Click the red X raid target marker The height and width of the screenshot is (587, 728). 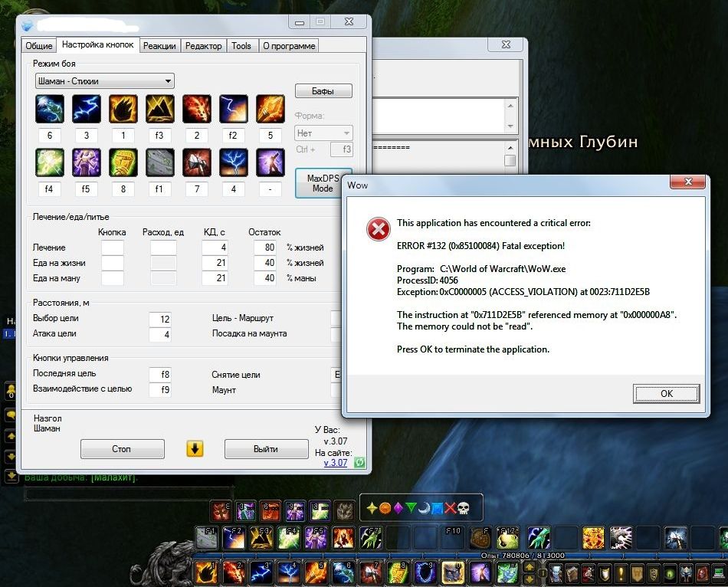point(450,507)
